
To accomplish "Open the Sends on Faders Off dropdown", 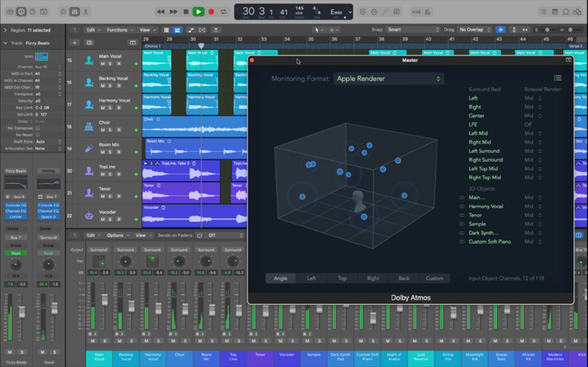I will click(225, 235).
